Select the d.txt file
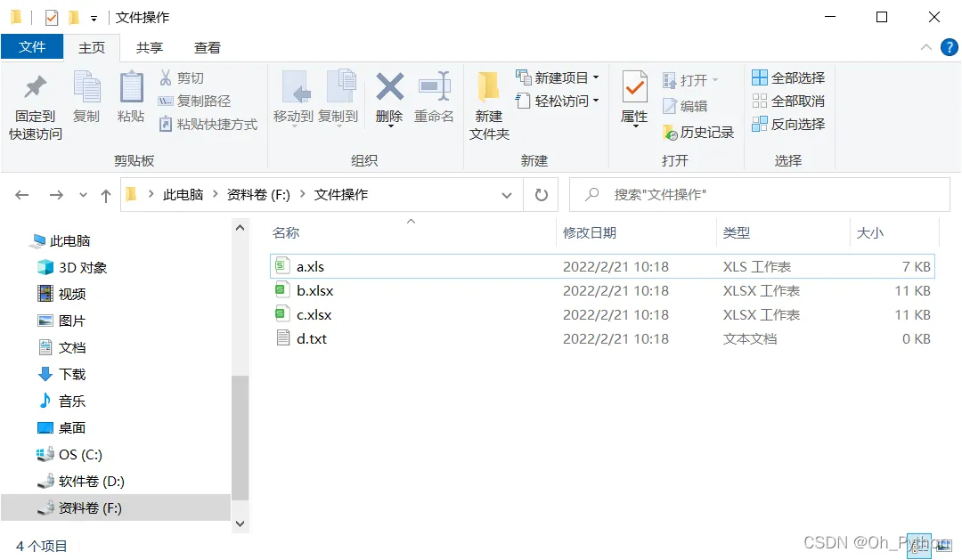The image size is (962, 560). pyautogui.click(x=311, y=338)
